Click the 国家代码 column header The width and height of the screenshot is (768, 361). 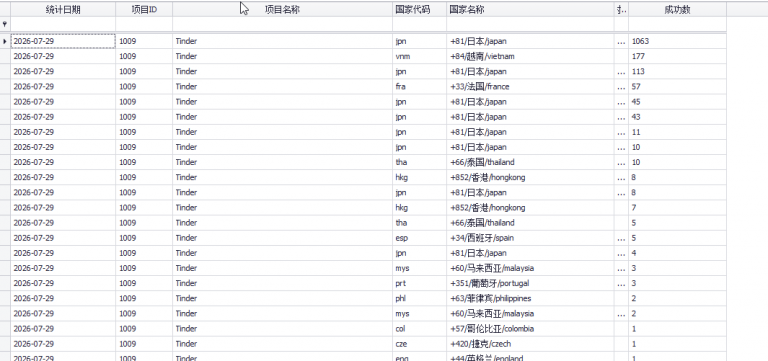(x=420, y=9)
